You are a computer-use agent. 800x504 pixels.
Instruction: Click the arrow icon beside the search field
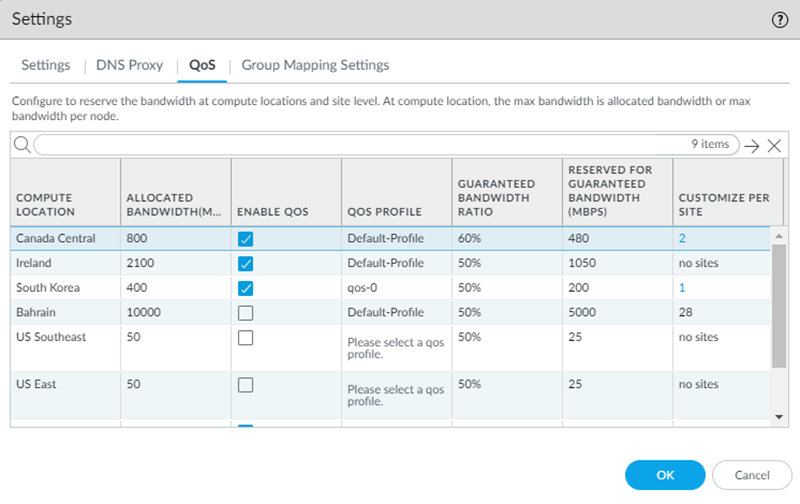coord(752,146)
